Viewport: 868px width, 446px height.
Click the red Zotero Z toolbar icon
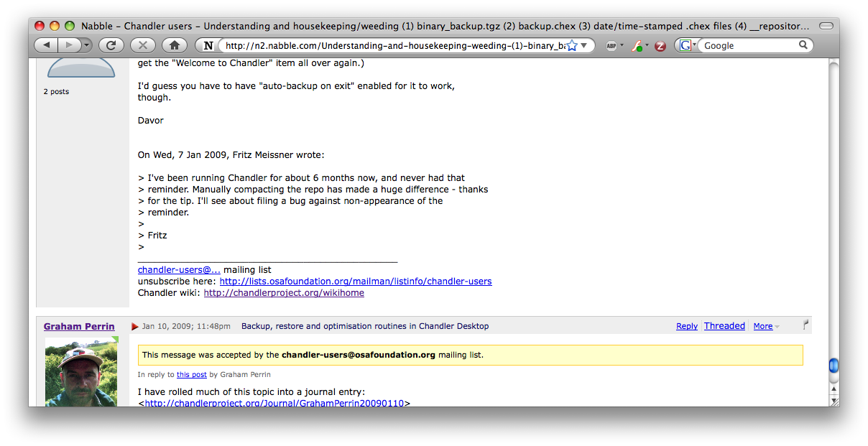(x=660, y=46)
